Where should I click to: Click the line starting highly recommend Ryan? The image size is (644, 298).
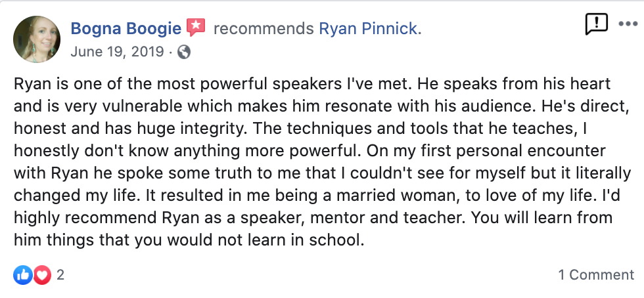point(313,217)
